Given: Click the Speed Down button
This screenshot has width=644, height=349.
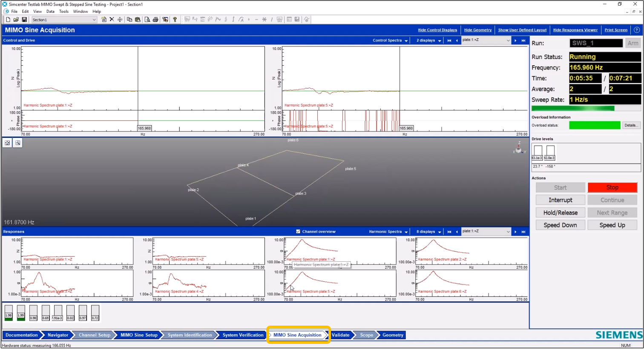Looking at the screenshot, I should tap(560, 225).
